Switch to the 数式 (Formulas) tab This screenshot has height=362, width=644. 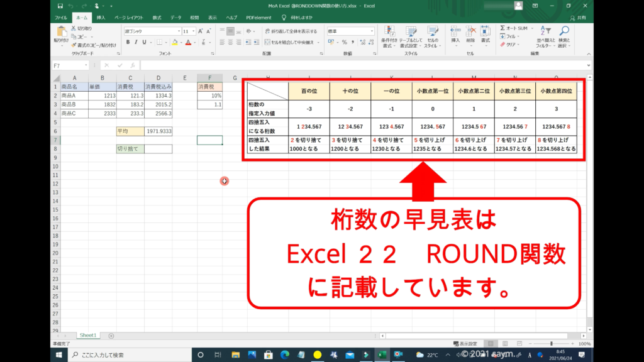pos(157,18)
